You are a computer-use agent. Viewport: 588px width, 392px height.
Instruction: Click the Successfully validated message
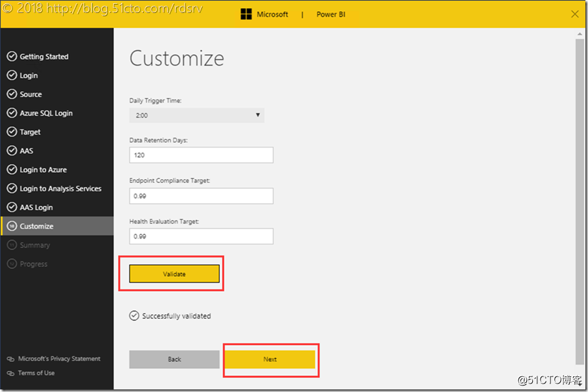point(176,316)
